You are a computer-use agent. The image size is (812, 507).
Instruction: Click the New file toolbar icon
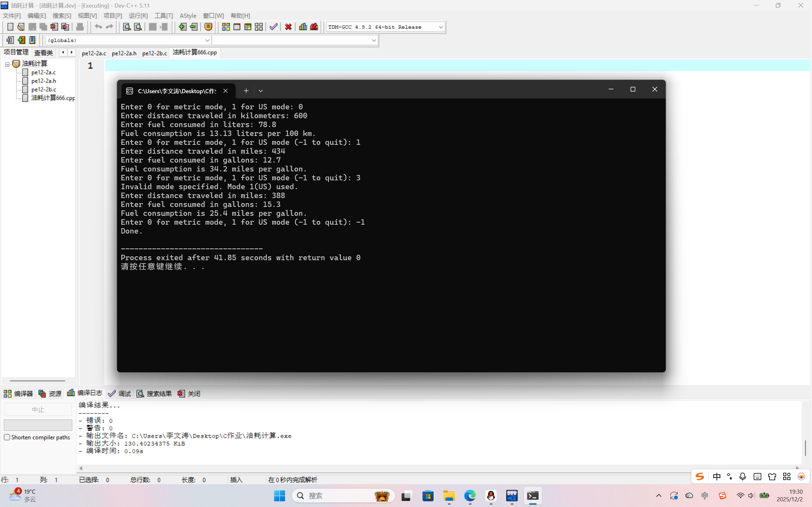click(x=10, y=27)
